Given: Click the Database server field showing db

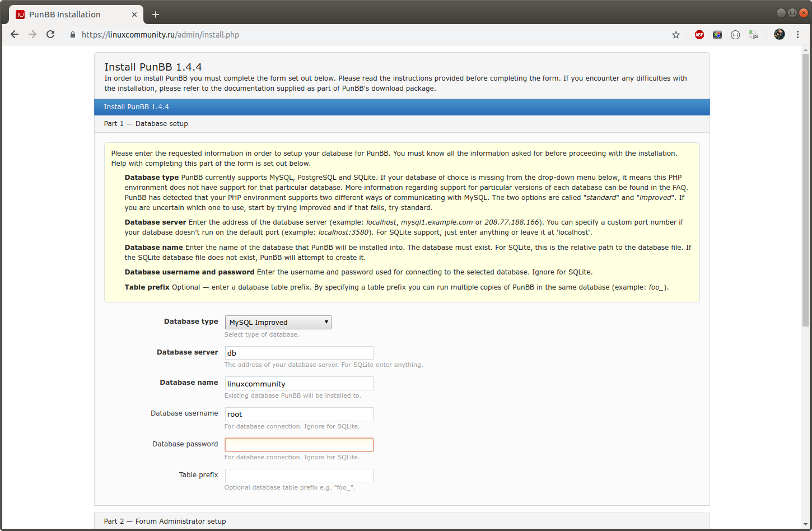Looking at the screenshot, I should (x=298, y=353).
